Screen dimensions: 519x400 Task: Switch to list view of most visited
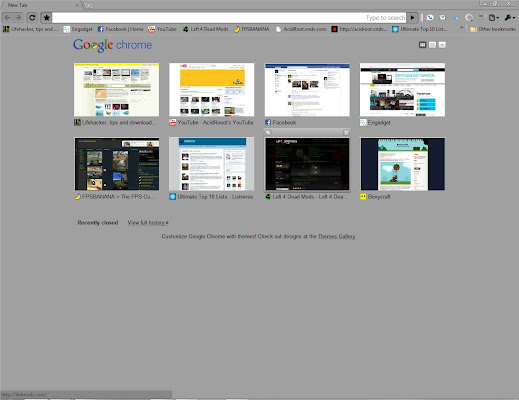pos(432,45)
